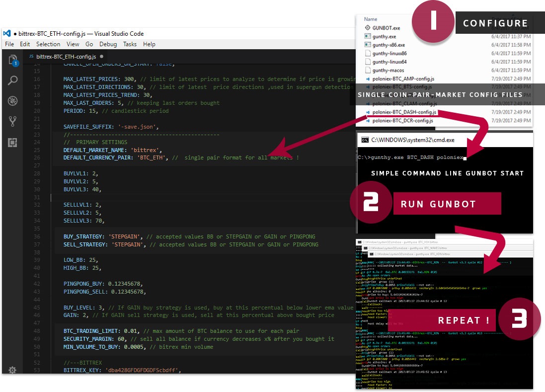Select gunthy-linux86 file name

389,54
